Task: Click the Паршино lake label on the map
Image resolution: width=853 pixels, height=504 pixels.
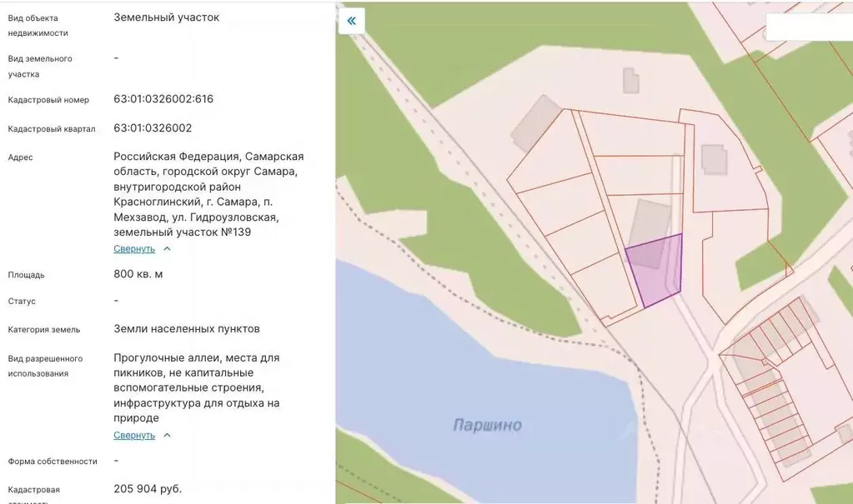Action: tap(486, 423)
